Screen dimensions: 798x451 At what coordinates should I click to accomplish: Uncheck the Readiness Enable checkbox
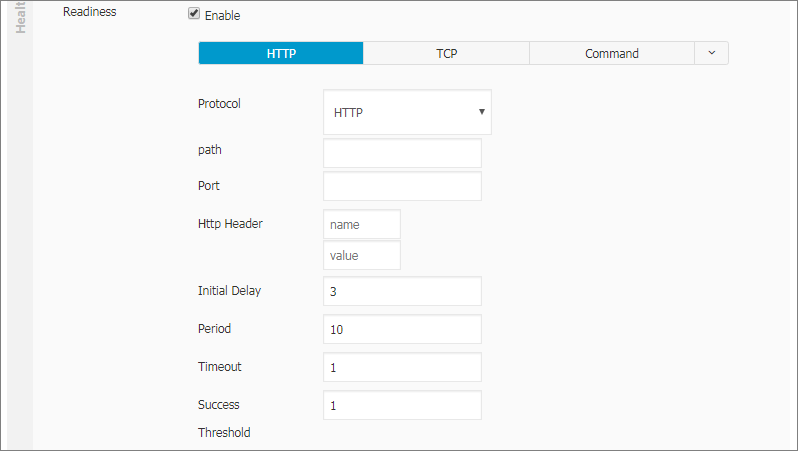194,14
